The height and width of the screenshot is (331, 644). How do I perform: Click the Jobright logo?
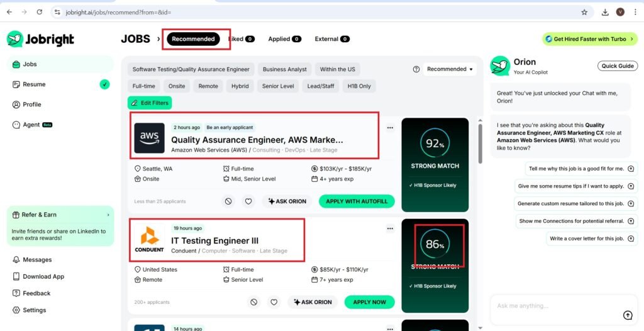[x=41, y=39]
